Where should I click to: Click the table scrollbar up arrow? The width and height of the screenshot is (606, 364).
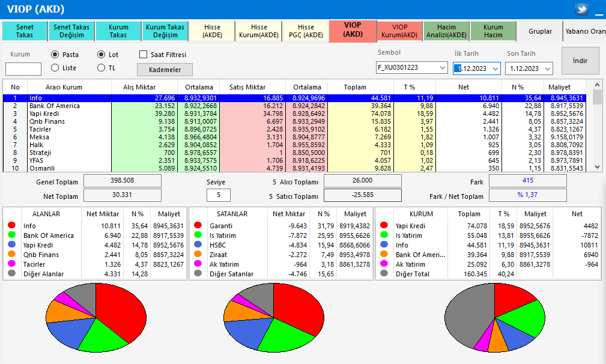tap(597, 84)
